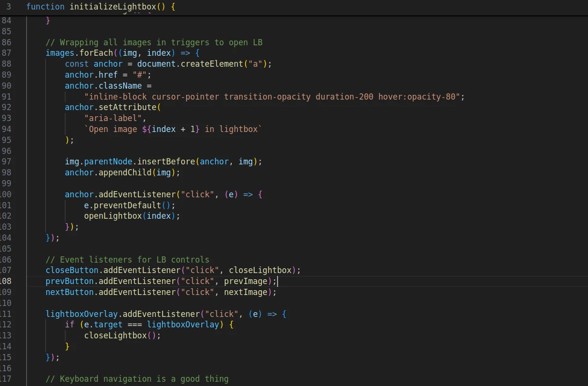Click the nextImage argument on nextButton line

click(245, 292)
